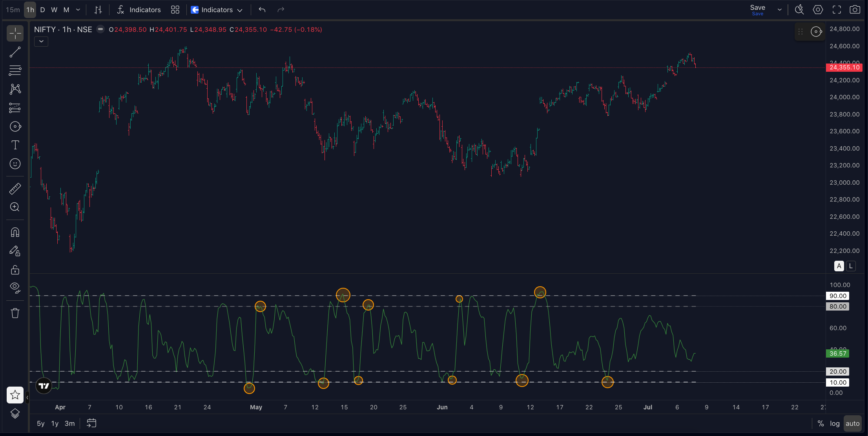Click the 80.00 level label

click(838, 307)
